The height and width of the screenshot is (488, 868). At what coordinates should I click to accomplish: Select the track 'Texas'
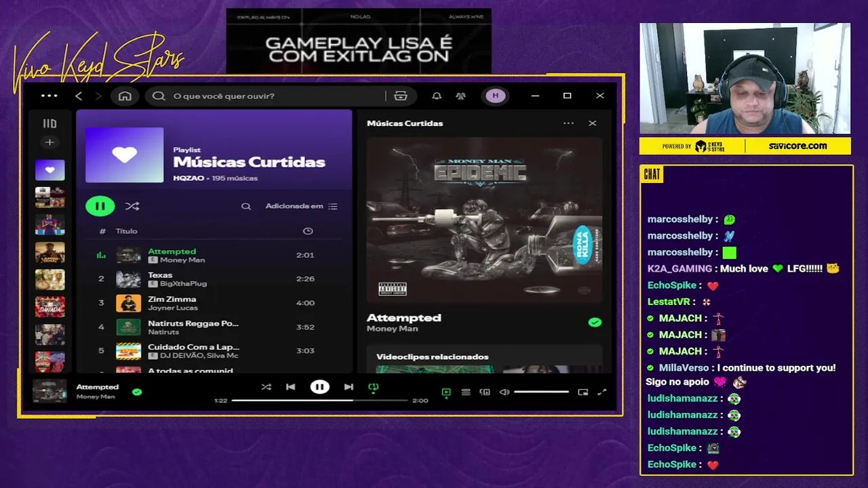click(160, 275)
